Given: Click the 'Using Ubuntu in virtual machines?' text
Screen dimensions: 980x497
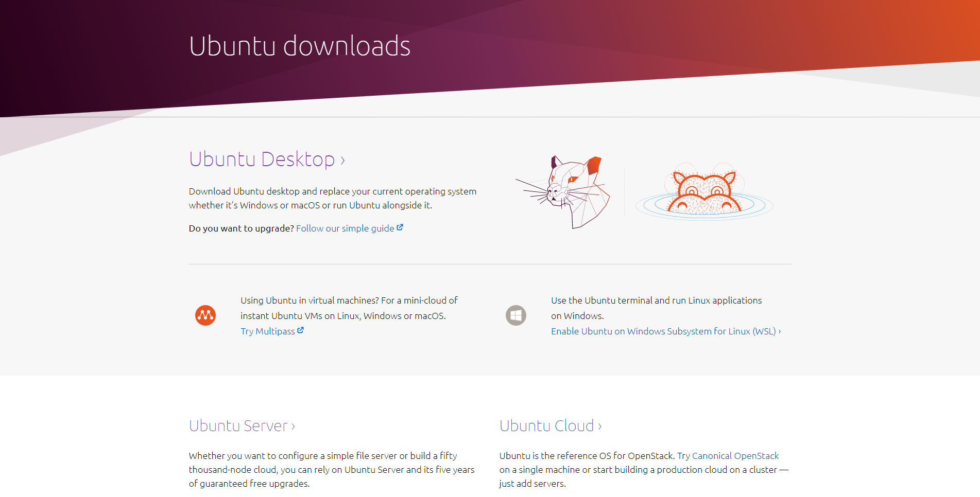Looking at the screenshot, I should point(349,308).
